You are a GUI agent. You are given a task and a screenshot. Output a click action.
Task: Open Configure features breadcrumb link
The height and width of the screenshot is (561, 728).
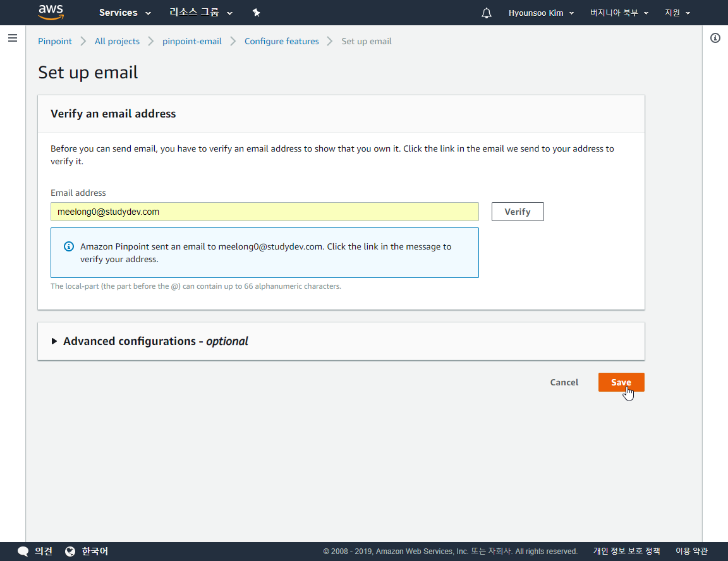282,41
